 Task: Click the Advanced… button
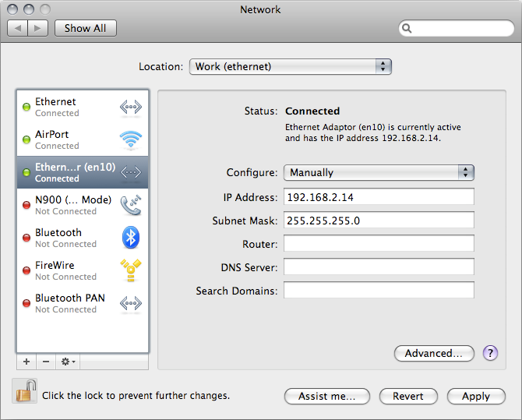434,353
